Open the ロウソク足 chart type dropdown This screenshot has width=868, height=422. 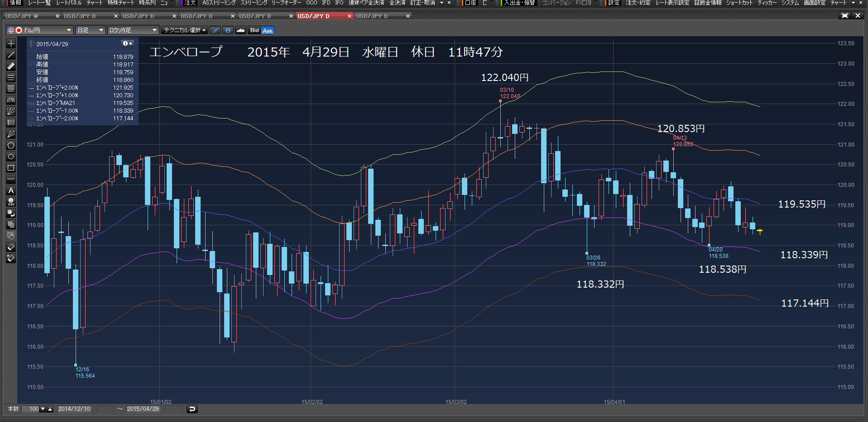tap(133, 30)
